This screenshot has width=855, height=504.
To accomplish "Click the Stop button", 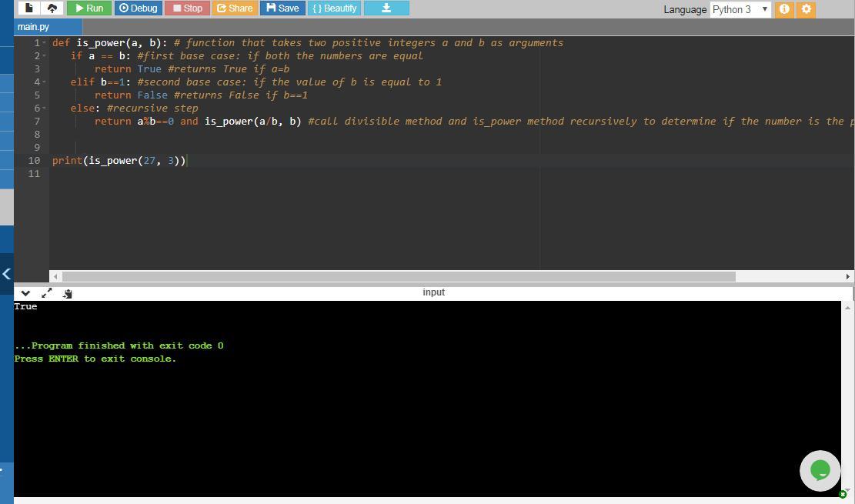I will [188, 8].
